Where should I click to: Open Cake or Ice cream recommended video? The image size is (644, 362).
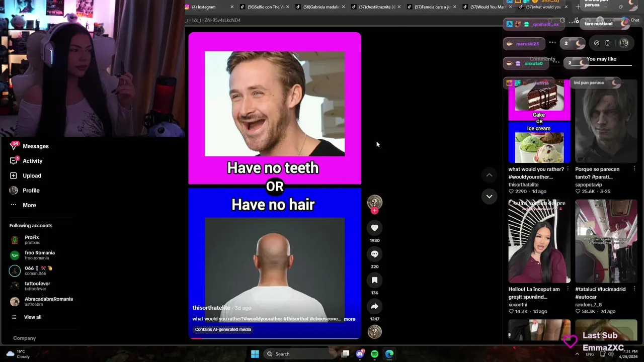coord(539,121)
